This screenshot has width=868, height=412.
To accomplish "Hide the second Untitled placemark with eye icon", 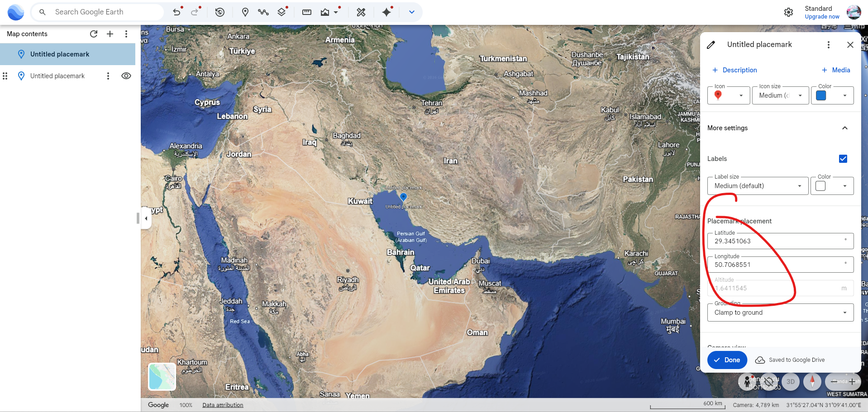I will point(126,76).
